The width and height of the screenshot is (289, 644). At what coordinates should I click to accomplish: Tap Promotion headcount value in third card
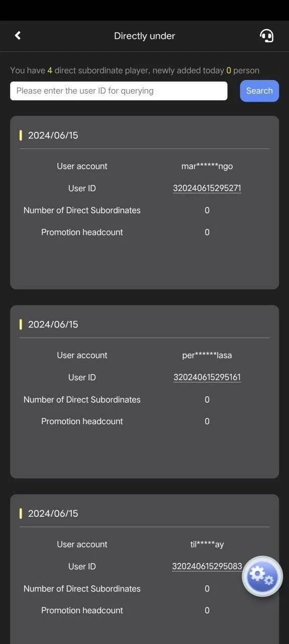click(207, 610)
